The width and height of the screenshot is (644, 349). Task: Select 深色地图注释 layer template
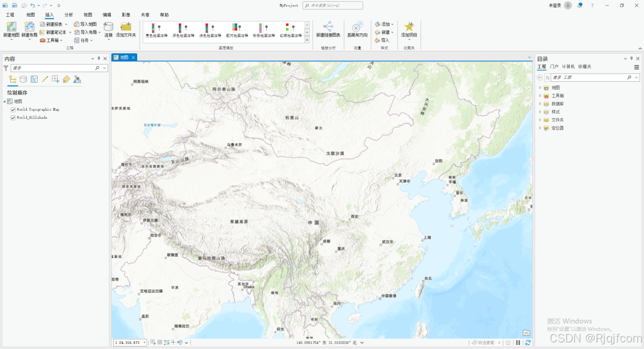(x=183, y=31)
